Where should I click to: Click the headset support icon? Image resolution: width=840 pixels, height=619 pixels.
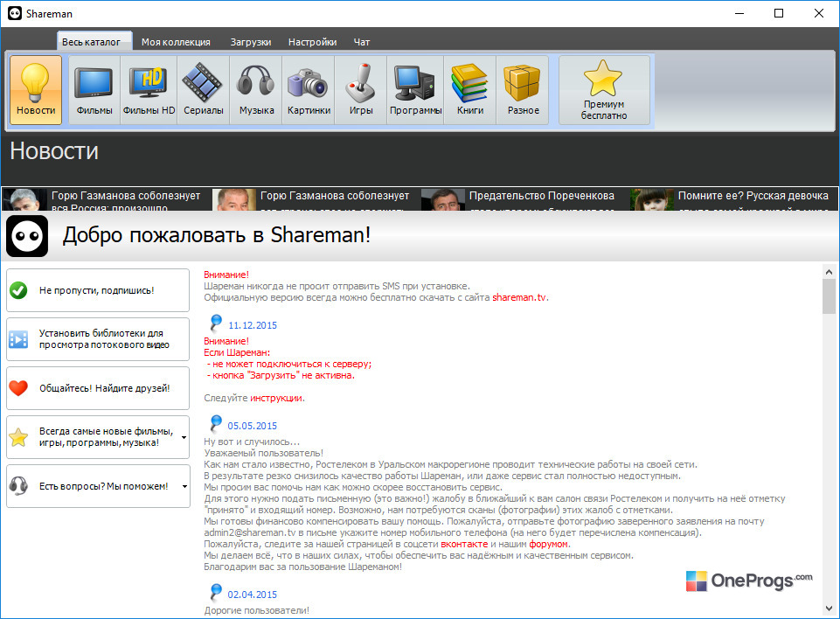18,486
